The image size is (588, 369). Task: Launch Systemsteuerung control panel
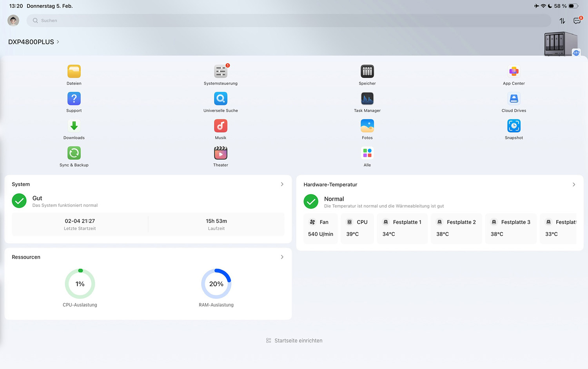point(220,72)
